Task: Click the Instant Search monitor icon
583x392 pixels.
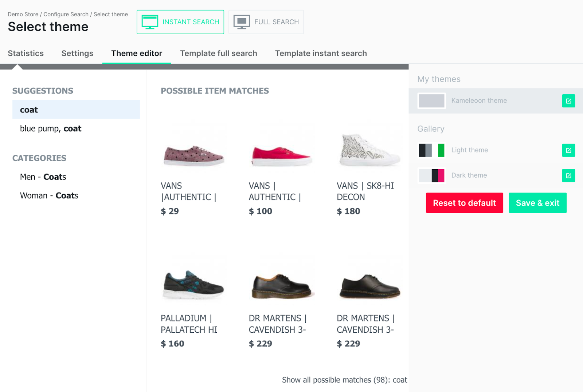Action: point(150,22)
